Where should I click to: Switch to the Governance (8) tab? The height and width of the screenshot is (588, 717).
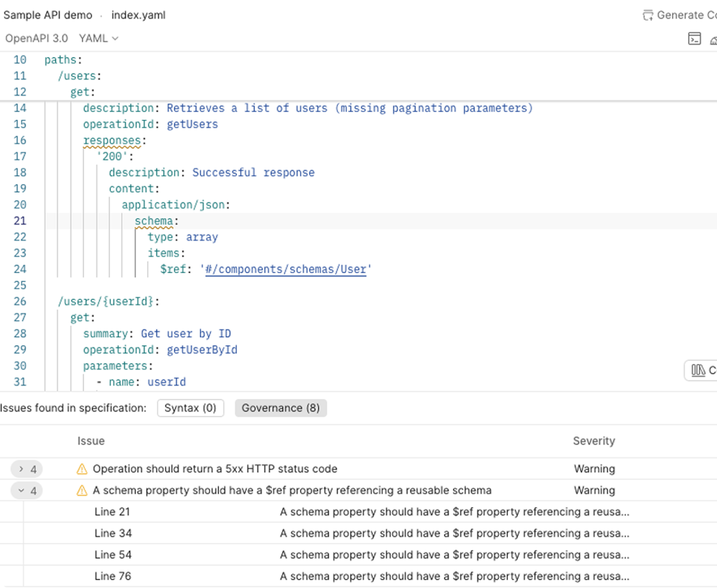(x=281, y=408)
